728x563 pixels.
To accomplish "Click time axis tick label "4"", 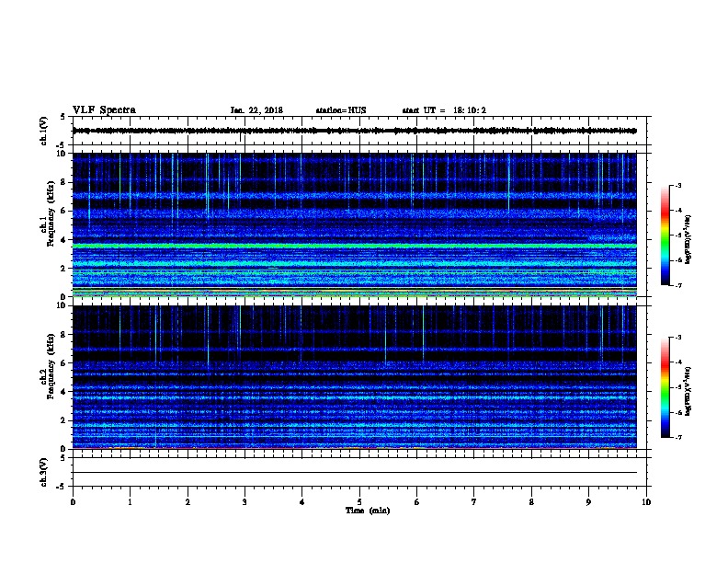I will coord(302,502).
